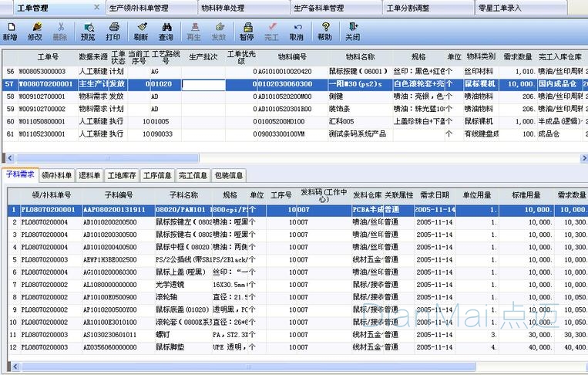Viewport: 588px width, 375px height.
Task: Refresh the list with 刷新 icon
Action: pyautogui.click(x=141, y=31)
